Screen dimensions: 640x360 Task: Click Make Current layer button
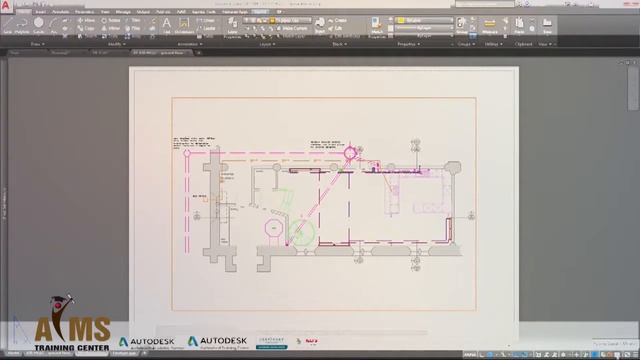click(x=292, y=28)
